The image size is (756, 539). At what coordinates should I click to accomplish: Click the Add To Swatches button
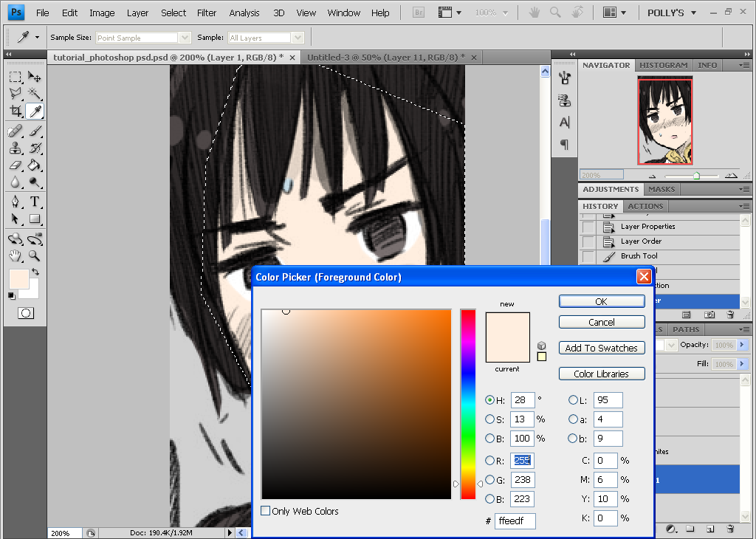click(x=602, y=348)
